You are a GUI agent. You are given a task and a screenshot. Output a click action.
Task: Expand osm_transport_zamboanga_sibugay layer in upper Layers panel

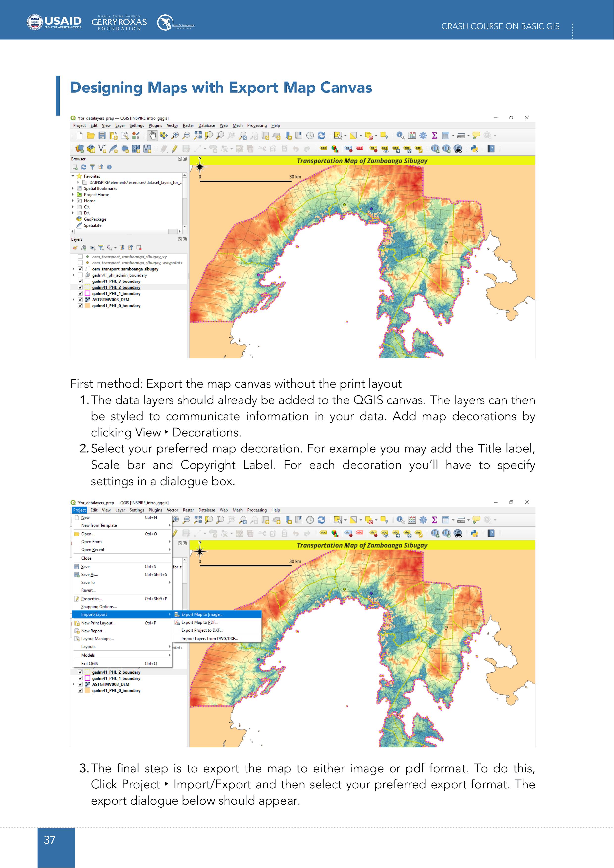point(73,269)
